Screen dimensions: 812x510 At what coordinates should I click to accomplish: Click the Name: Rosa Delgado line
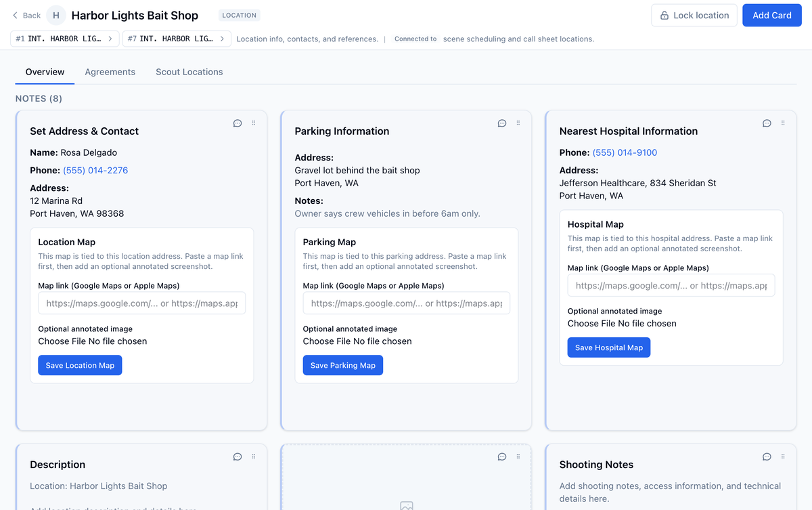(73, 152)
